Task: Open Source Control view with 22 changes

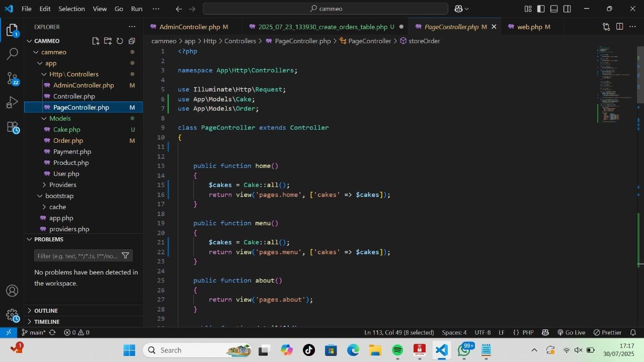Action: click(12, 78)
